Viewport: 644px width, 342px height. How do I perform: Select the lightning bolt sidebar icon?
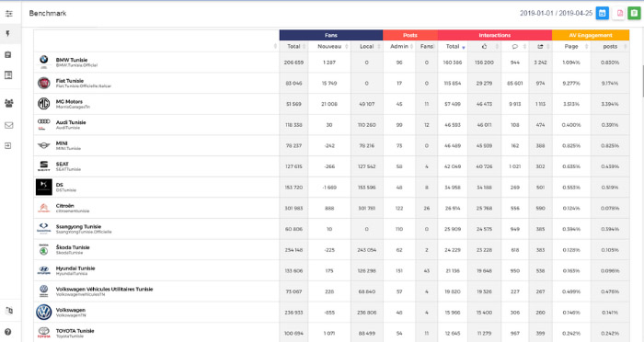coord(7,34)
